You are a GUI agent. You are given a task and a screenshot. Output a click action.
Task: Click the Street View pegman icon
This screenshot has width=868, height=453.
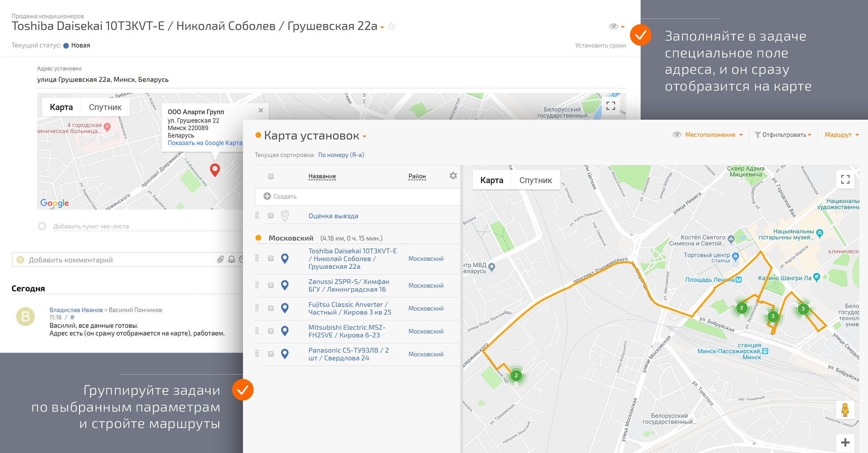[845, 410]
